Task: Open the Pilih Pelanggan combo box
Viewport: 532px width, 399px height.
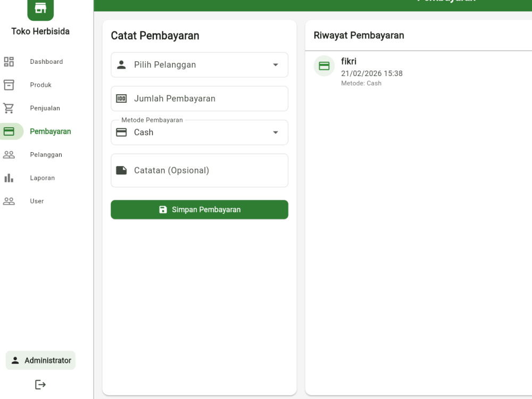Action: [199, 65]
